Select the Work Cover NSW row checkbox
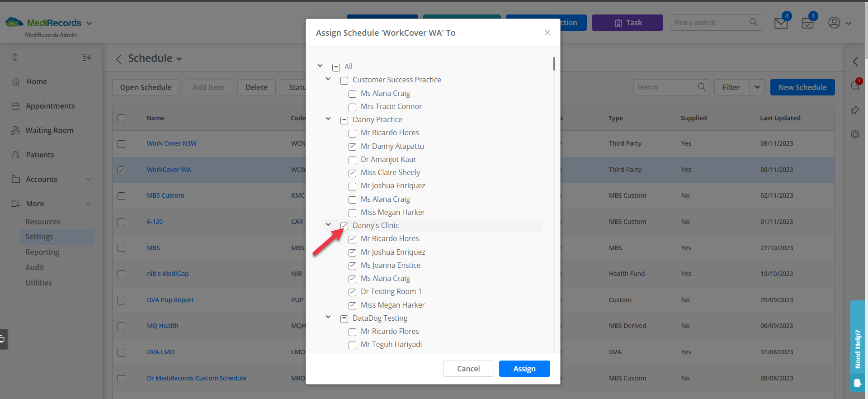The width and height of the screenshot is (868, 399). [x=121, y=144]
